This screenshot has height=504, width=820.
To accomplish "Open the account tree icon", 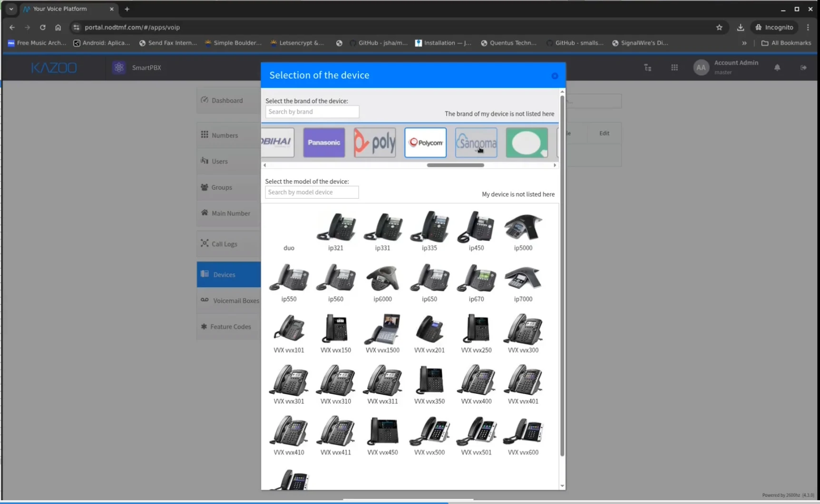I will pos(648,68).
